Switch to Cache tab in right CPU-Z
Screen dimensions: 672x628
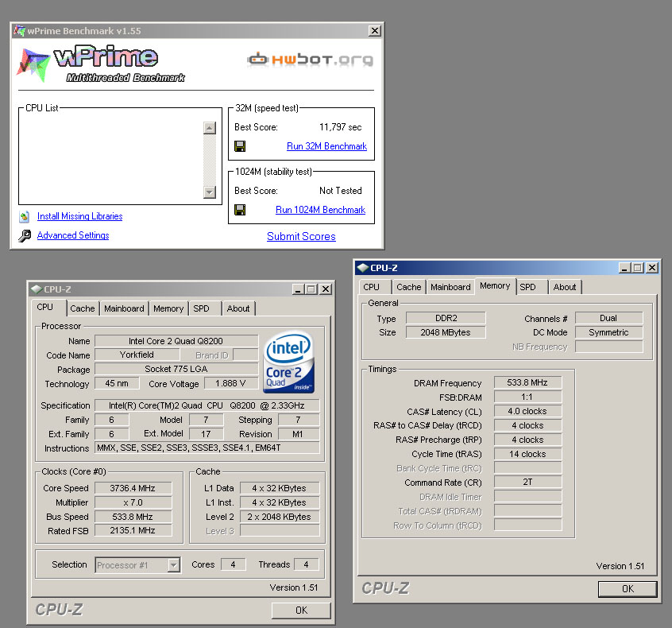pos(409,287)
